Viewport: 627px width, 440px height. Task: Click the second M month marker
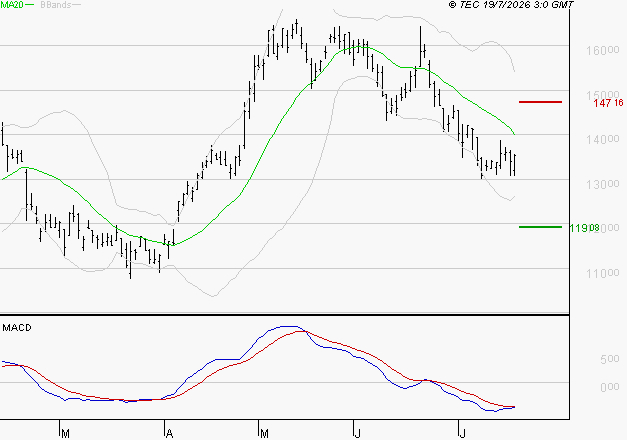264,433
